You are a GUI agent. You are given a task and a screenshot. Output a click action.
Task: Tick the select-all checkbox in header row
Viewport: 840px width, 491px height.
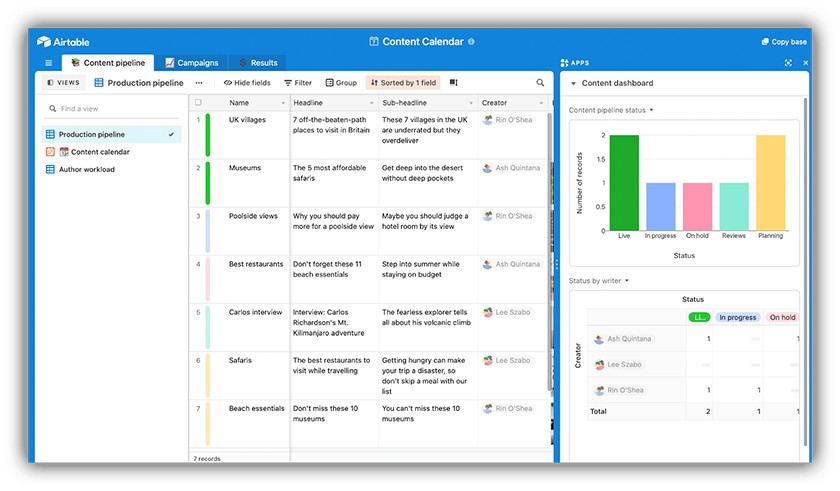click(x=198, y=102)
